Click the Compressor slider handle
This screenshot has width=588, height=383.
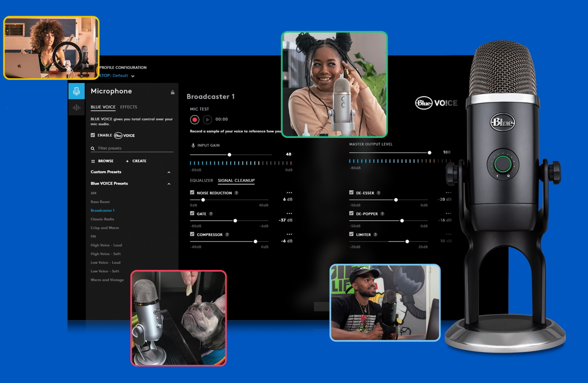(x=255, y=241)
